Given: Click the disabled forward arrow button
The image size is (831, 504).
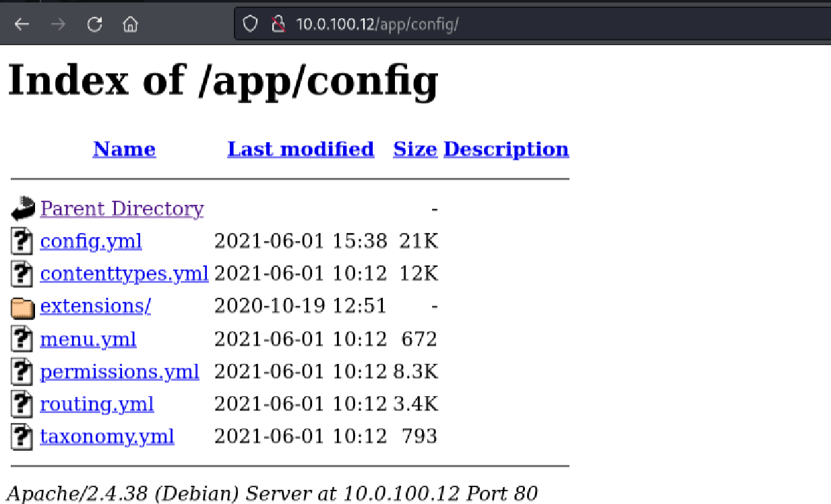Looking at the screenshot, I should [59, 25].
